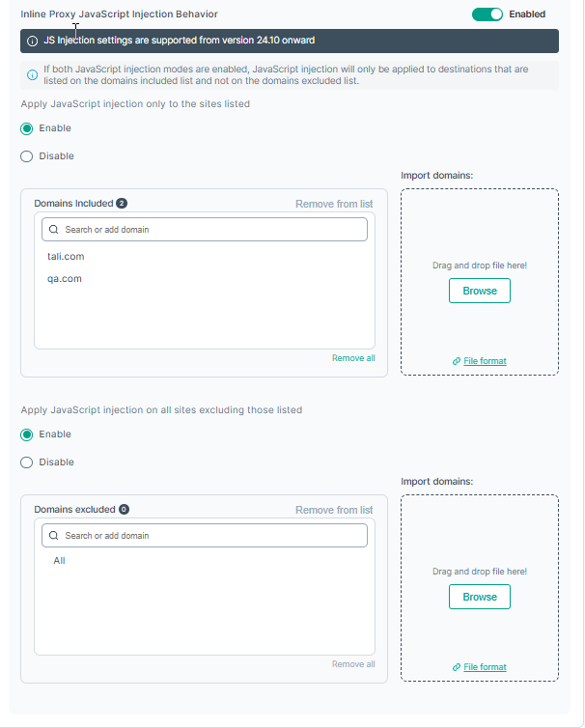The width and height of the screenshot is (585, 728).
Task: Browse for a file to import included domains
Action: click(x=480, y=291)
